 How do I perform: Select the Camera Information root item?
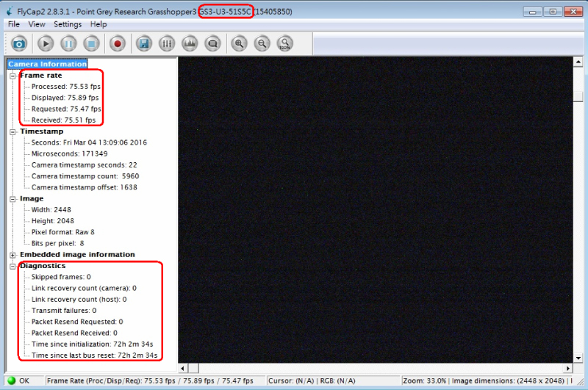coord(47,64)
